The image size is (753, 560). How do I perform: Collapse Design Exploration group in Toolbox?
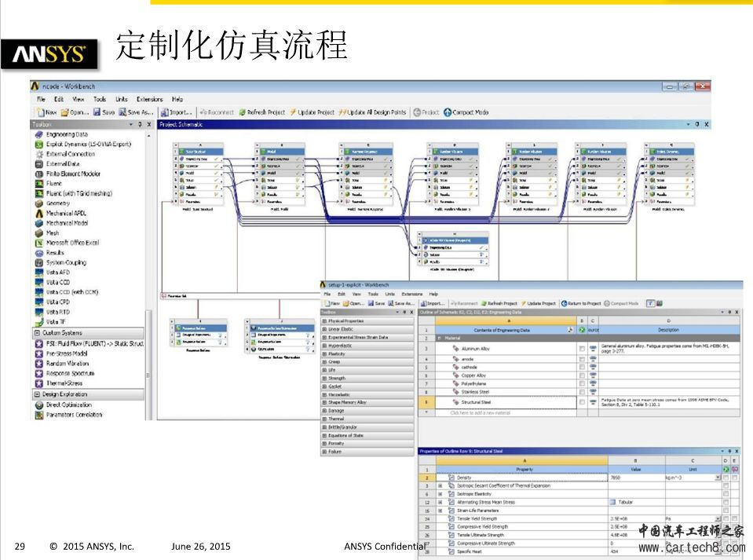tap(37, 394)
